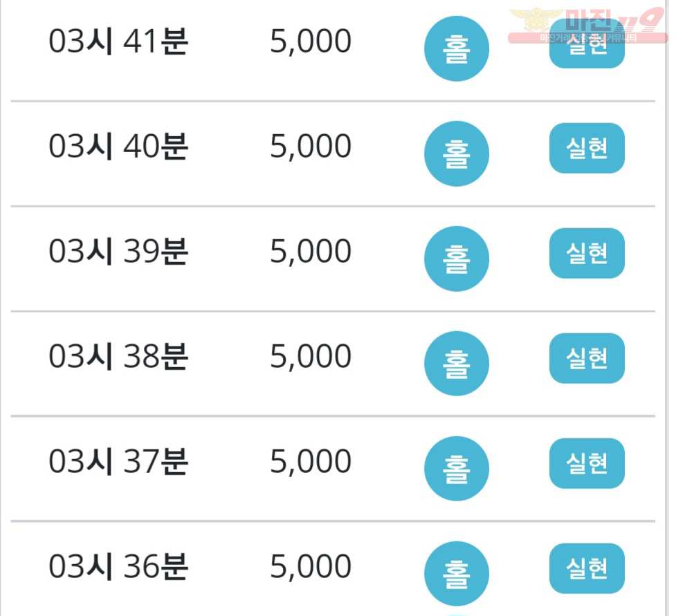This screenshot has width=676, height=616.
Task: Click the 마진 watermark logo at top right
Action: click(x=588, y=25)
